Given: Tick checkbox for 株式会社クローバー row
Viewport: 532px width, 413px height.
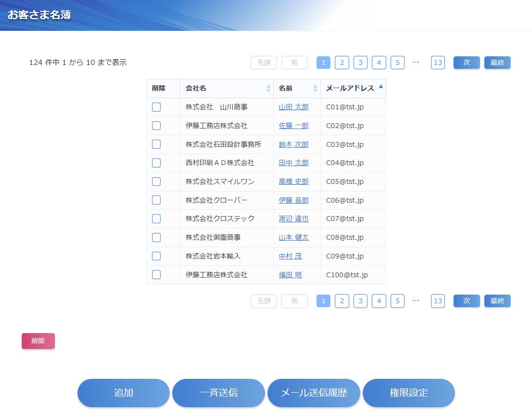Looking at the screenshot, I should 156,200.
